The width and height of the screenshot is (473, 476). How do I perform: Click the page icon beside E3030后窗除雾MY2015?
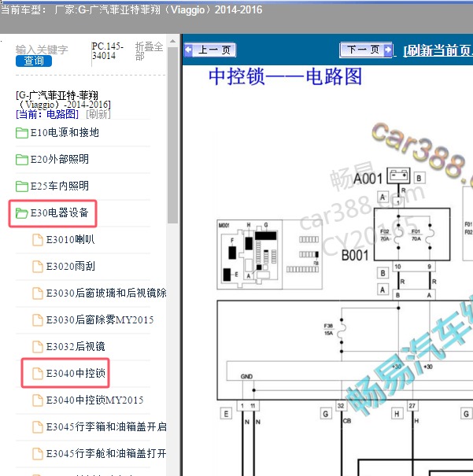point(38,320)
